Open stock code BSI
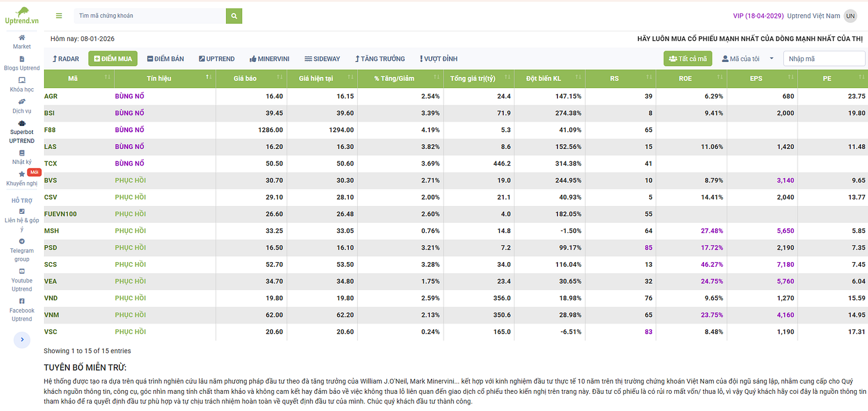868x411 pixels. pos(50,113)
